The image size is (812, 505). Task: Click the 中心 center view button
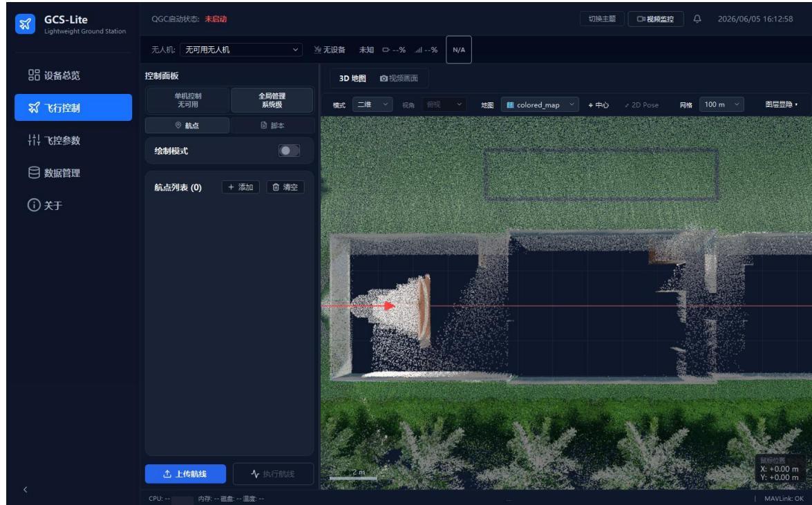(598, 105)
